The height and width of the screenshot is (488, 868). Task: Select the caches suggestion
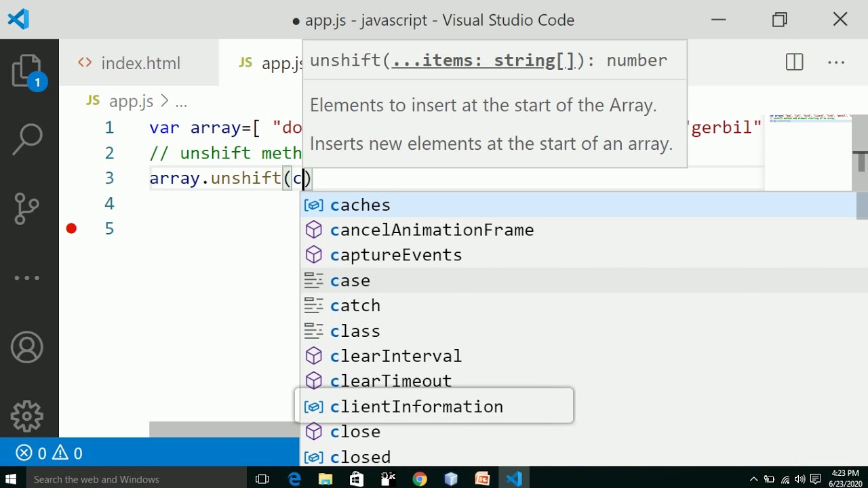578,205
